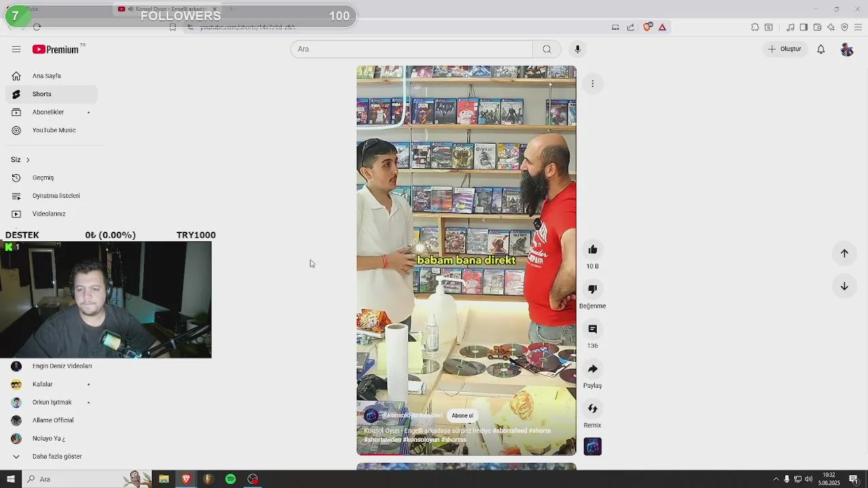Open Allame Official subscription channel
Viewport: 868px width, 488px height.
(52, 420)
